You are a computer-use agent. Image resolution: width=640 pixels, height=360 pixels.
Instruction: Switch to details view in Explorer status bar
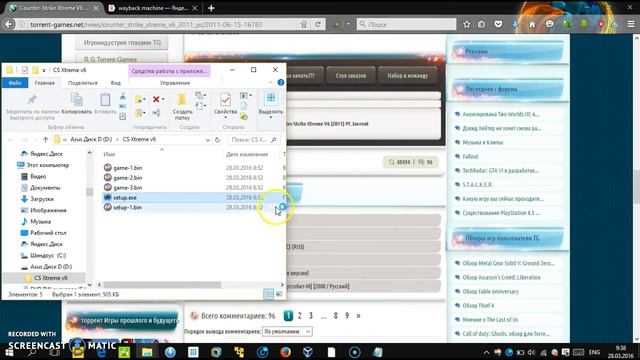[269, 294]
